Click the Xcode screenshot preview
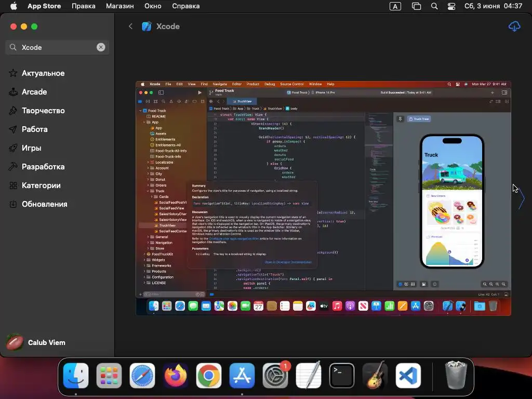 323,198
